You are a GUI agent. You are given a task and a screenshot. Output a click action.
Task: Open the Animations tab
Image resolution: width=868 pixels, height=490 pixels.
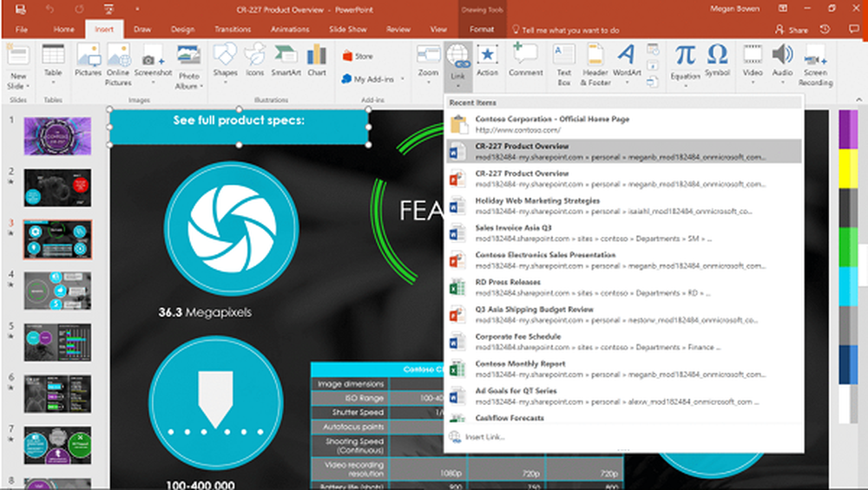[x=290, y=29]
